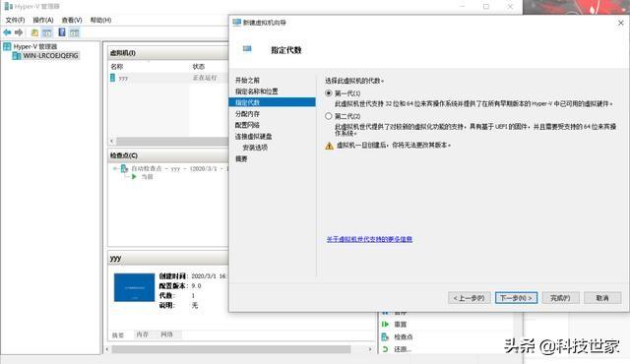The image size is (630, 364).
Task: Select the green 当前 arrow under checkpoint
Action: click(134, 176)
